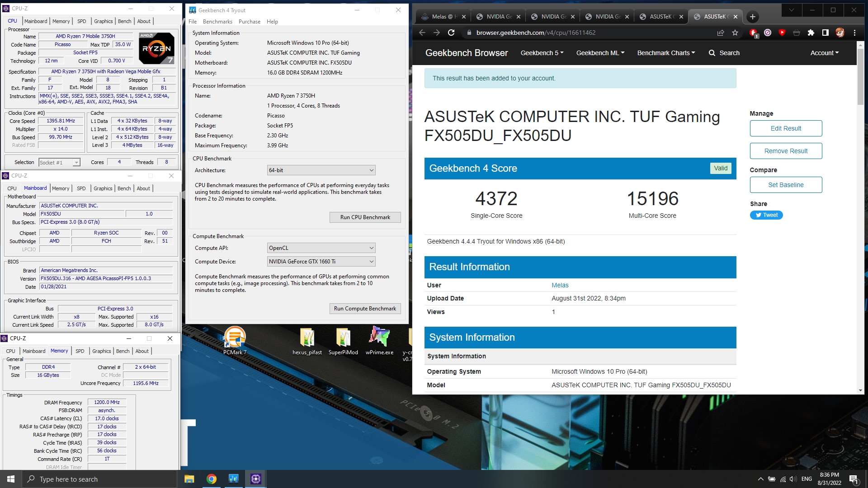Expand Geekbench 5 navigation dropdown
This screenshot has width=868, height=488.
(542, 53)
